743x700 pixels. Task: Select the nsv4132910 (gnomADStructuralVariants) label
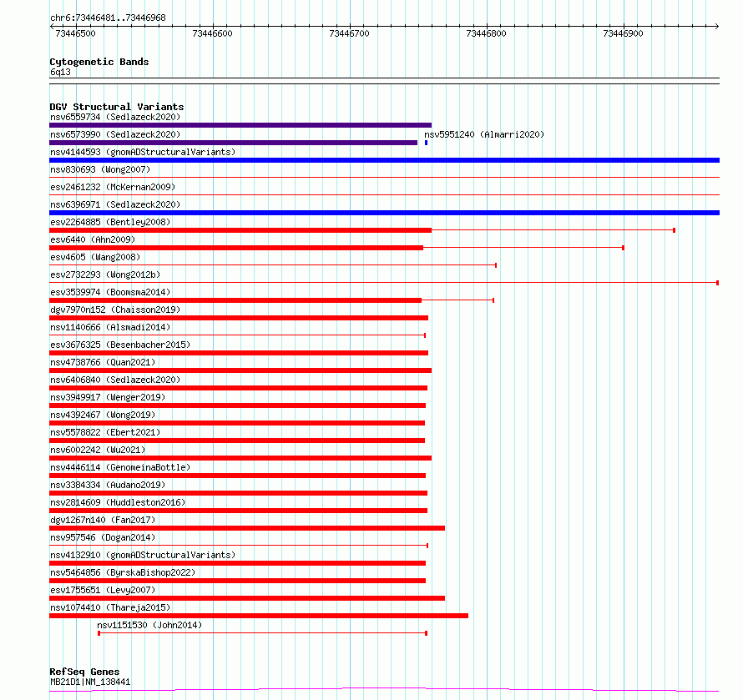(x=143, y=555)
